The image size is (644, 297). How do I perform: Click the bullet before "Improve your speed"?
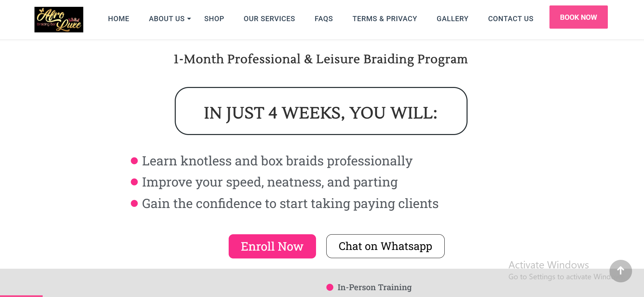tap(134, 182)
